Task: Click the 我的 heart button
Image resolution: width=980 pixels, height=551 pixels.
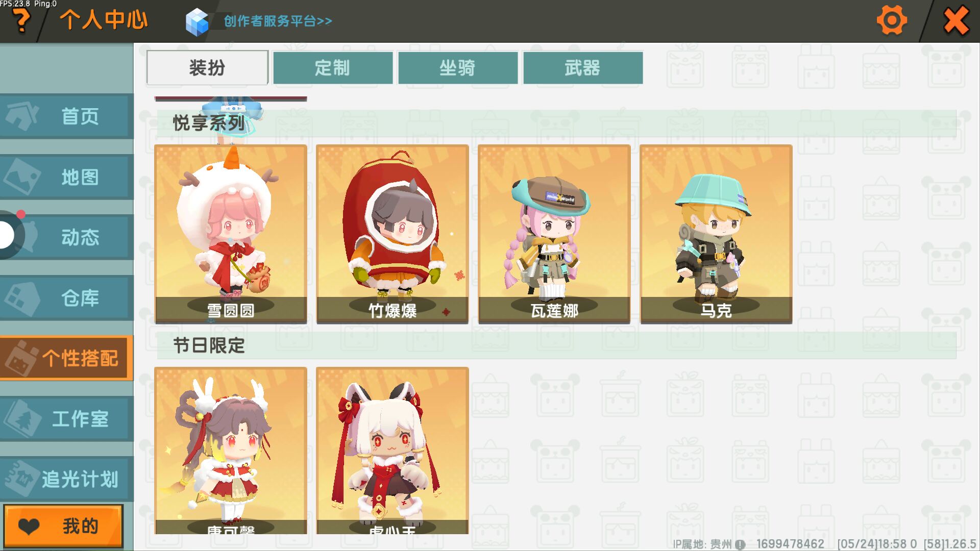Action: click(64, 526)
